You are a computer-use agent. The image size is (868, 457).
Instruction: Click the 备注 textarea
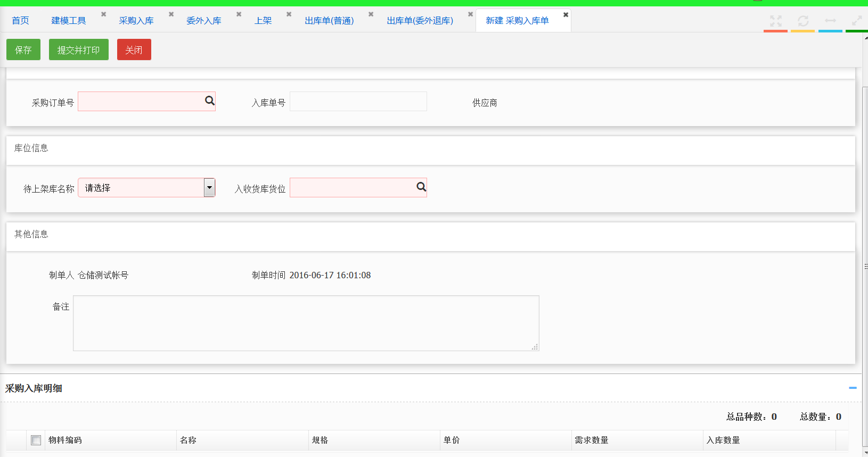tap(306, 323)
